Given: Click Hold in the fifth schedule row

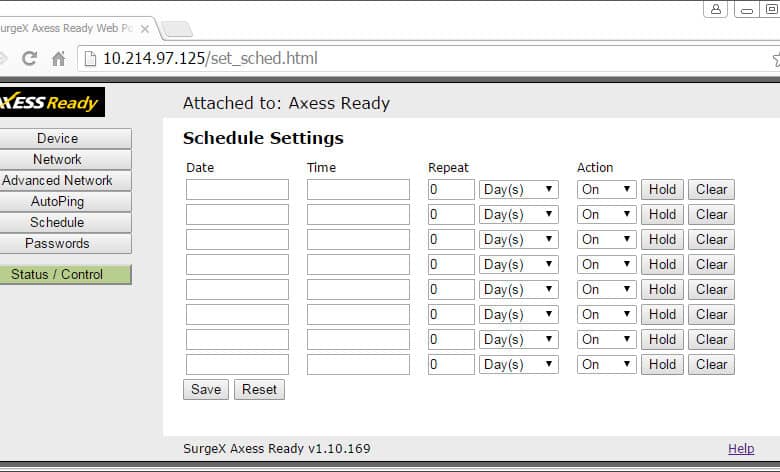Looking at the screenshot, I should tap(662, 289).
